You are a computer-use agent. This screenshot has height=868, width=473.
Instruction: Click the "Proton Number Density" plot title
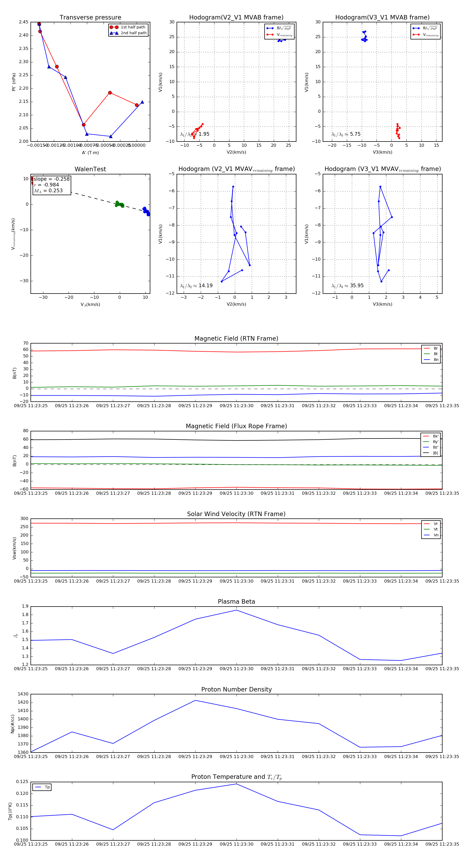(x=236, y=689)
